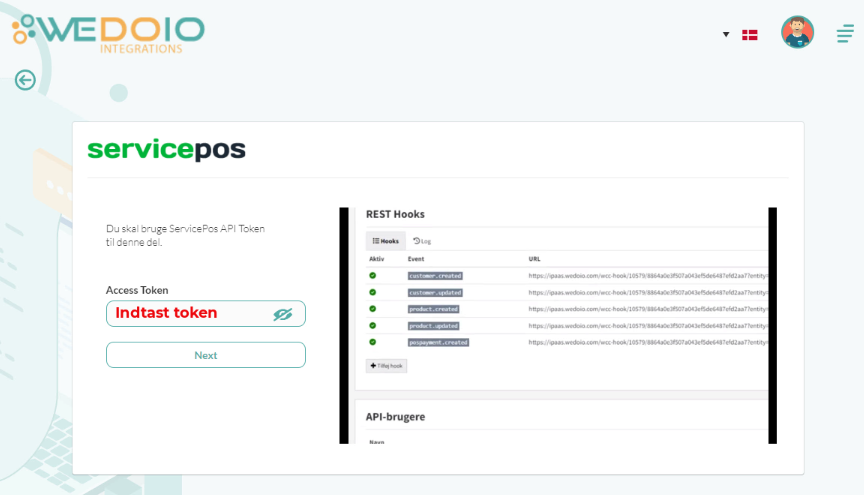Focus the Access Token input field
864x495 pixels.
coord(206,314)
